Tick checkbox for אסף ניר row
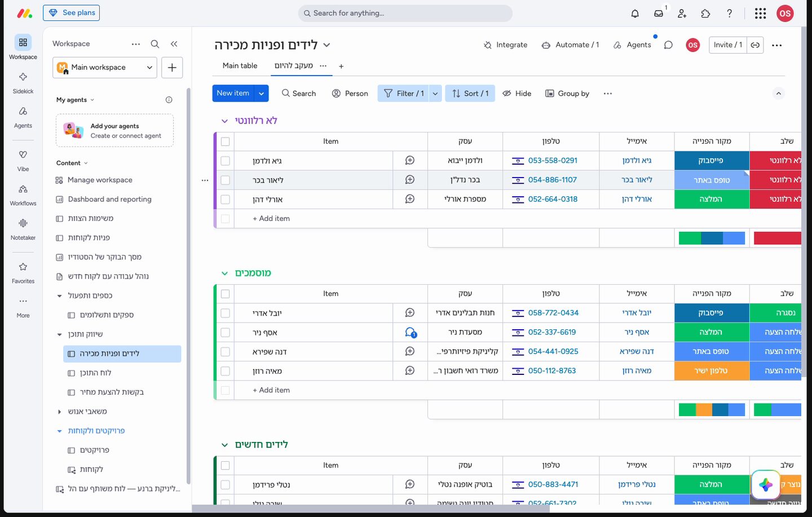 click(226, 333)
